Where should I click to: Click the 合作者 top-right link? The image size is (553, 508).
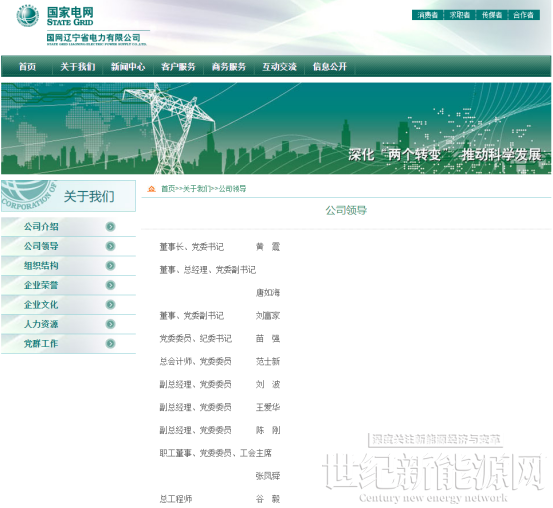point(523,15)
